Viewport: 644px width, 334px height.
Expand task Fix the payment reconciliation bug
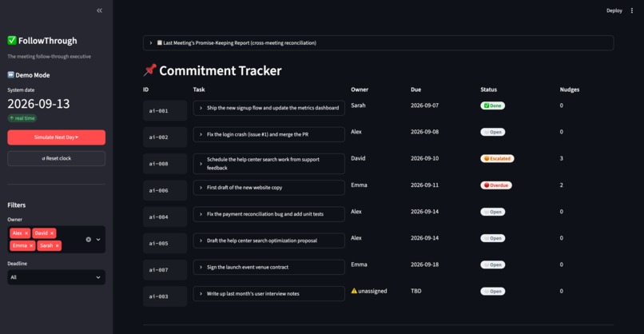268,214
